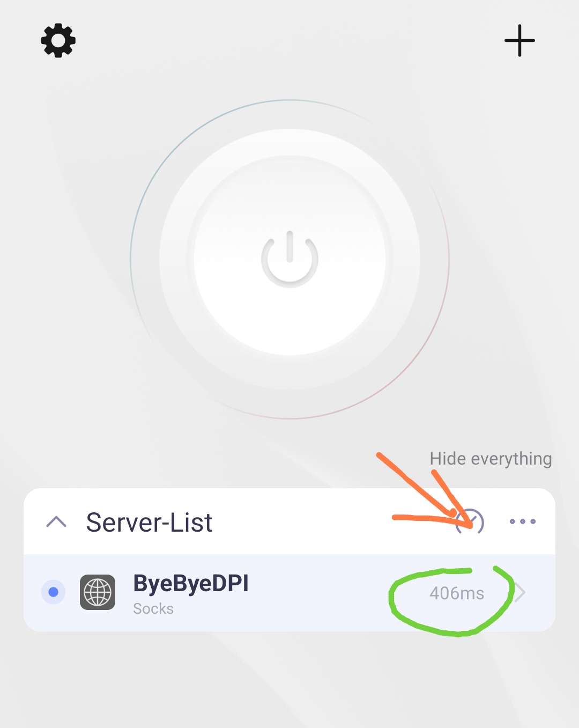Viewport: 579px width, 728px height.
Task: Toggle the connection using the large round button
Action: pyautogui.click(x=289, y=255)
